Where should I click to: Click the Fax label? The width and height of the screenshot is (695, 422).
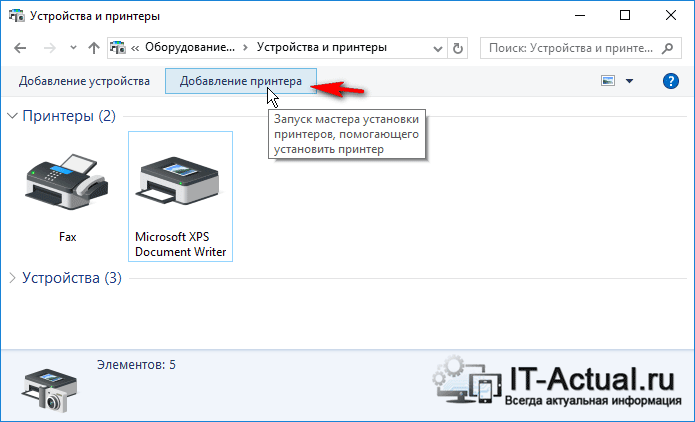[67, 237]
